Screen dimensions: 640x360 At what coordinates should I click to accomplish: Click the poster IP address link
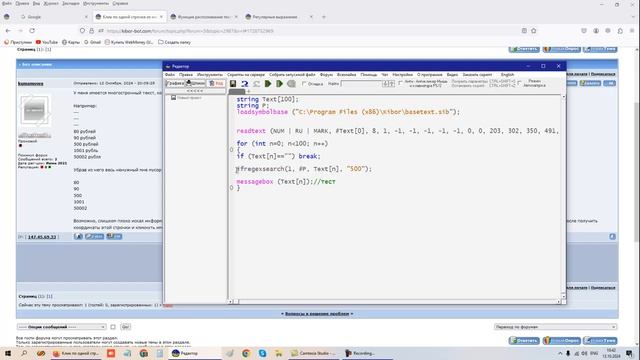coord(42,237)
